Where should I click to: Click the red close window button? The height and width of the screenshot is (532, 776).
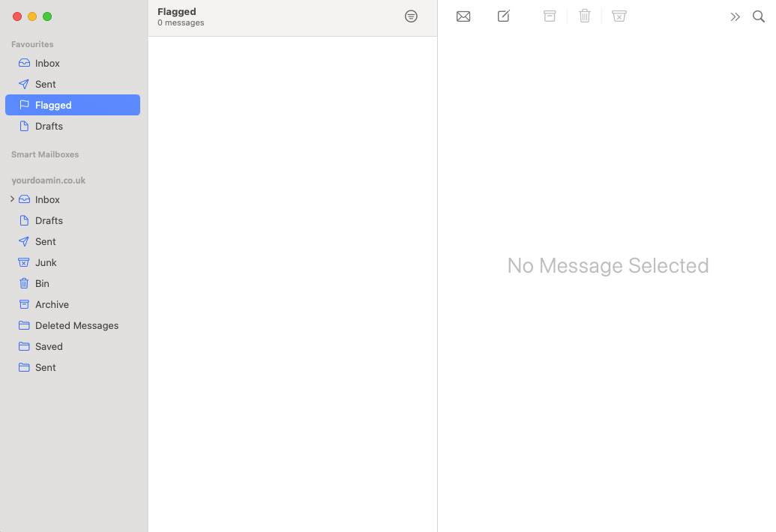coord(17,16)
